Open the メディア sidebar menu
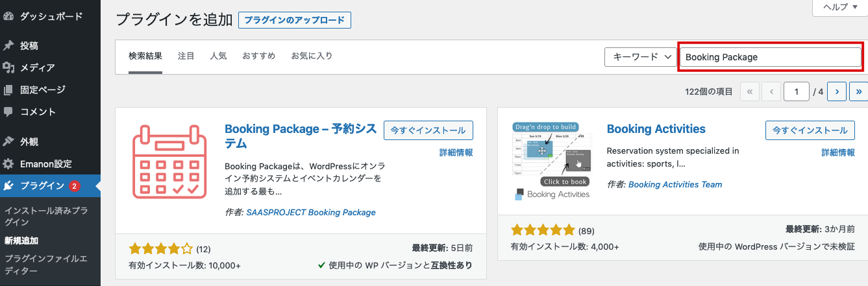The height and width of the screenshot is (286, 868). coord(50,67)
